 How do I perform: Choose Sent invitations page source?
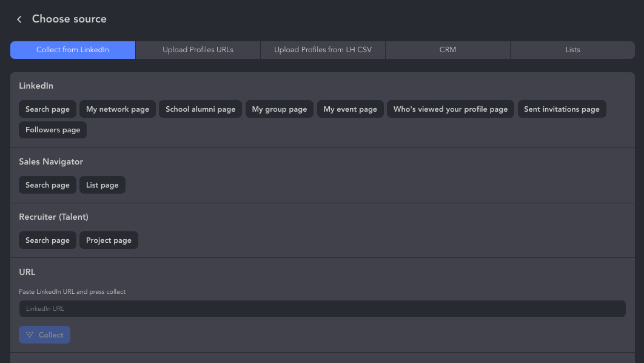point(562,109)
